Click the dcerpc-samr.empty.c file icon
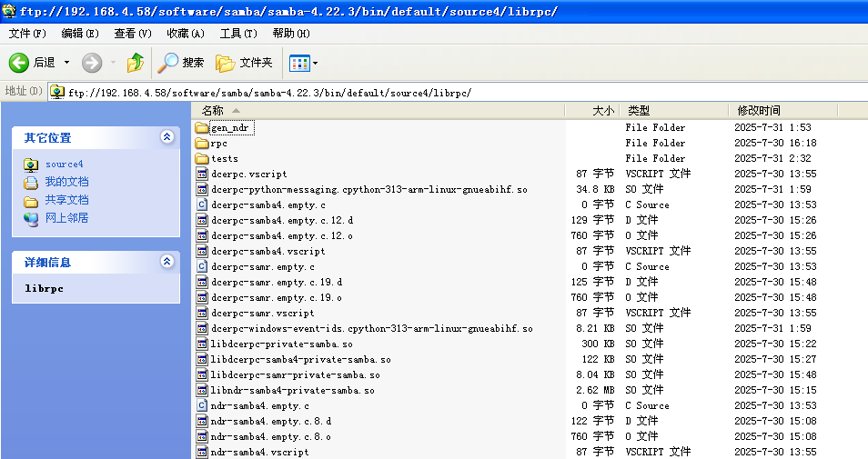Viewport: 868px width, 459px height. [x=202, y=267]
